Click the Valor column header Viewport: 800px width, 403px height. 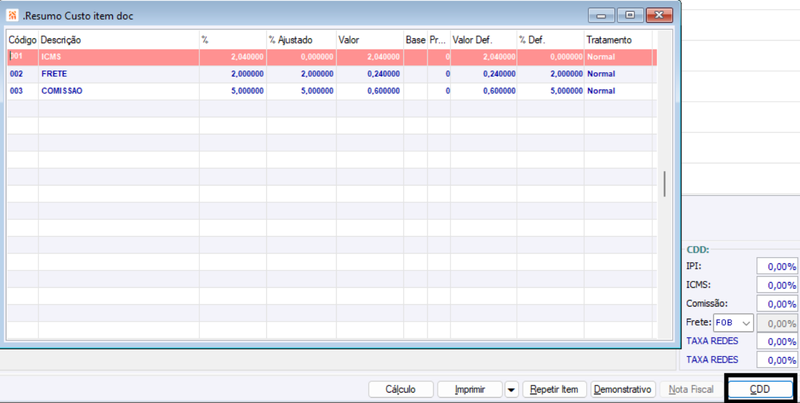pyautogui.click(x=370, y=40)
